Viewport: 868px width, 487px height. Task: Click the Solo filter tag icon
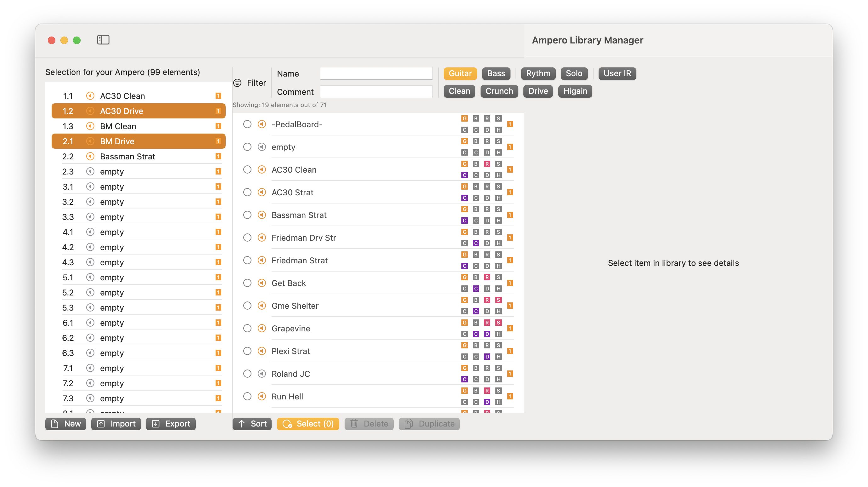[x=574, y=73]
